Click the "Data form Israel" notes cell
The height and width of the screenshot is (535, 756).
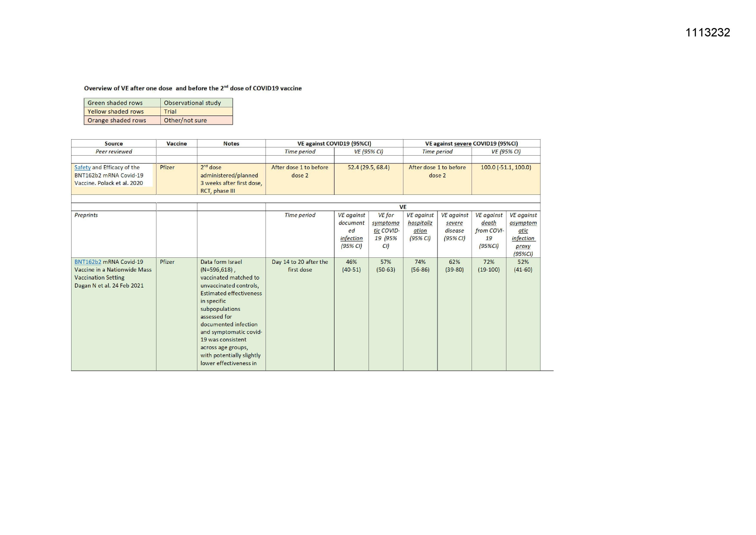(x=231, y=312)
